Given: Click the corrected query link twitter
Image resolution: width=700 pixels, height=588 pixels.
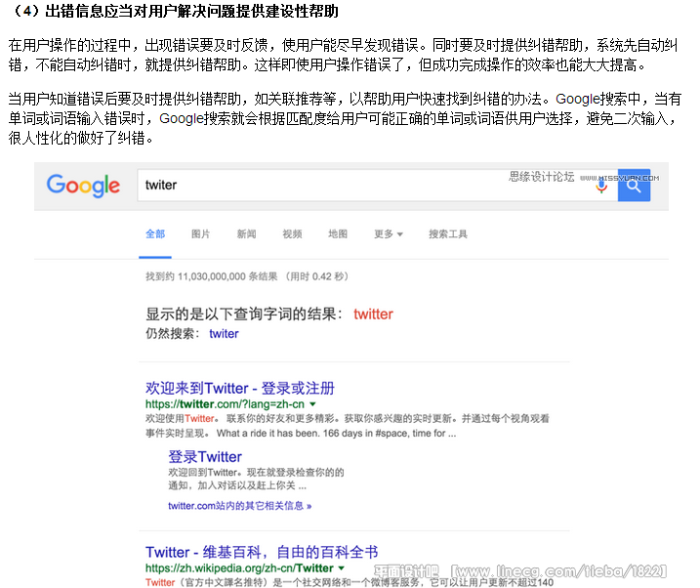Looking at the screenshot, I should tap(373, 315).
